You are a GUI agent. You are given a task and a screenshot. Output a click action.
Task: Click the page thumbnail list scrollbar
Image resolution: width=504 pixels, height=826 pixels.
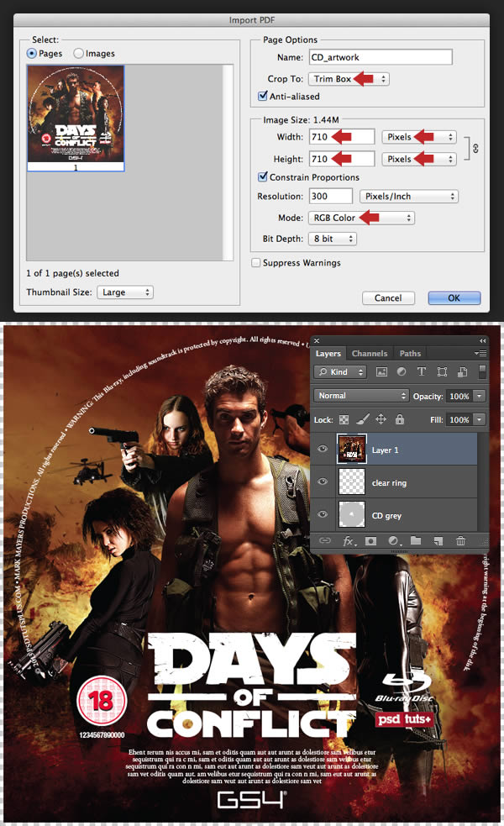pyautogui.click(x=228, y=163)
